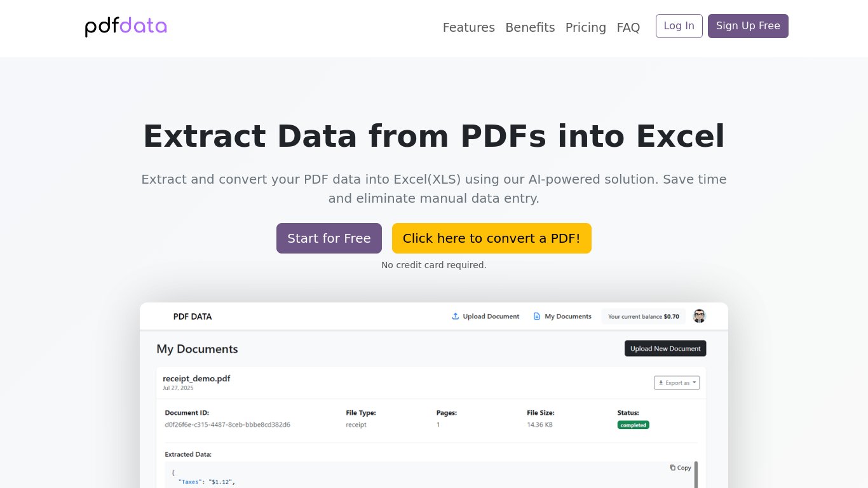
Task: Click the green completed status badge
Action: coord(633,425)
